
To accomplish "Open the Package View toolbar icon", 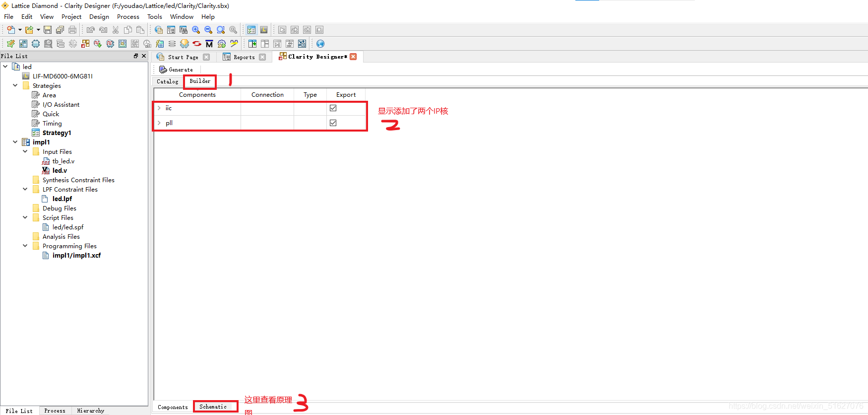I will pyautogui.click(x=23, y=44).
